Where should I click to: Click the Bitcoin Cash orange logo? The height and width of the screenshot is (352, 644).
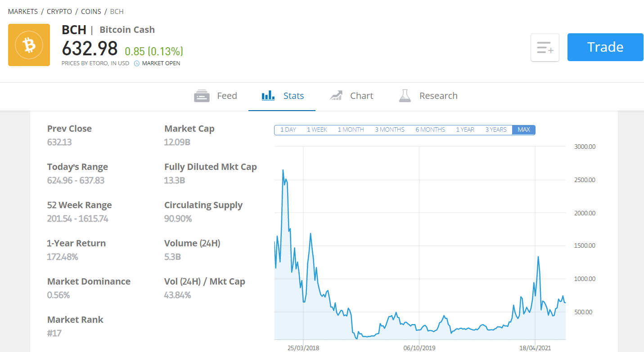29,45
